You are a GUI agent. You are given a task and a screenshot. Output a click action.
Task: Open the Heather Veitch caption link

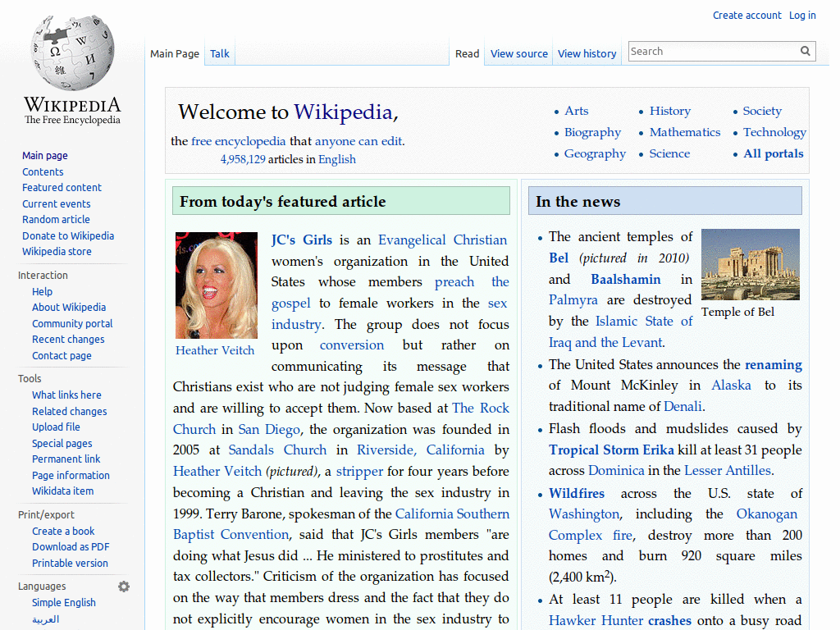coord(215,350)
